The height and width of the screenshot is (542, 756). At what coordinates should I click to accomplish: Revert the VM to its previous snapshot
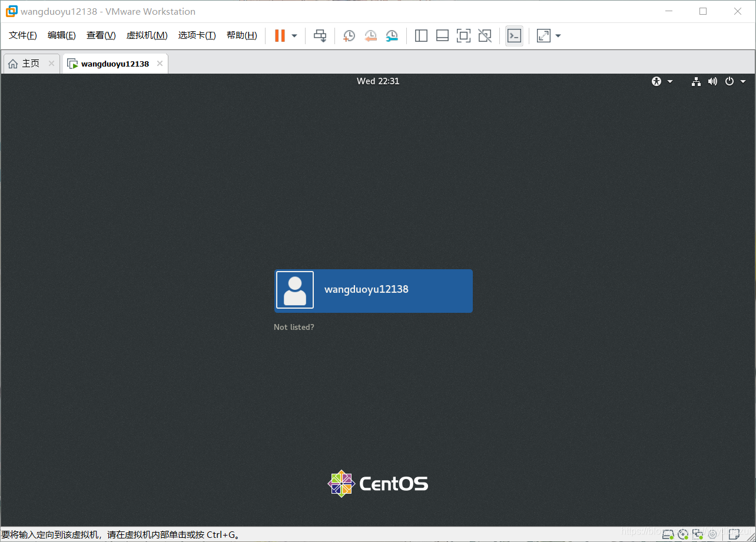click(x=370, y=36)
